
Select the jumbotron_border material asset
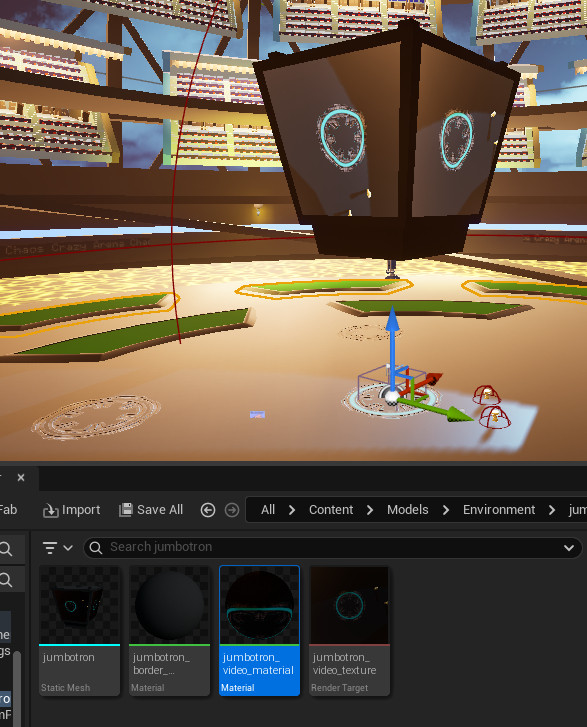point(169,631)
